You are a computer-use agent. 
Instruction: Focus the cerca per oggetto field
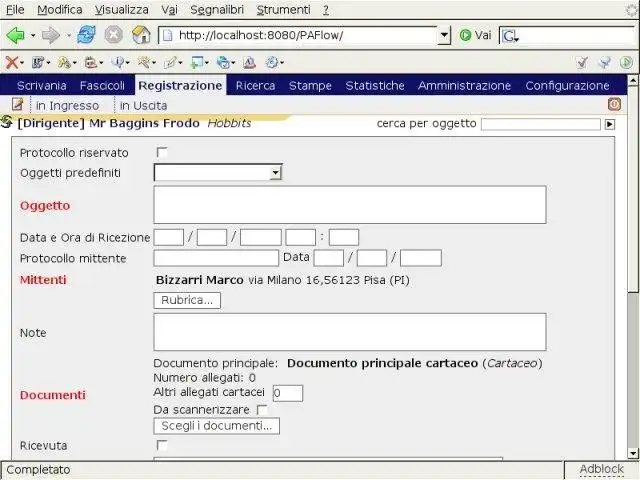(540, 124)
